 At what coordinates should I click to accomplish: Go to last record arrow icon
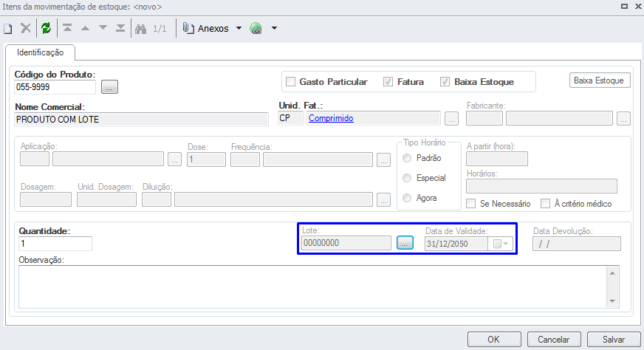coord(120,28)
